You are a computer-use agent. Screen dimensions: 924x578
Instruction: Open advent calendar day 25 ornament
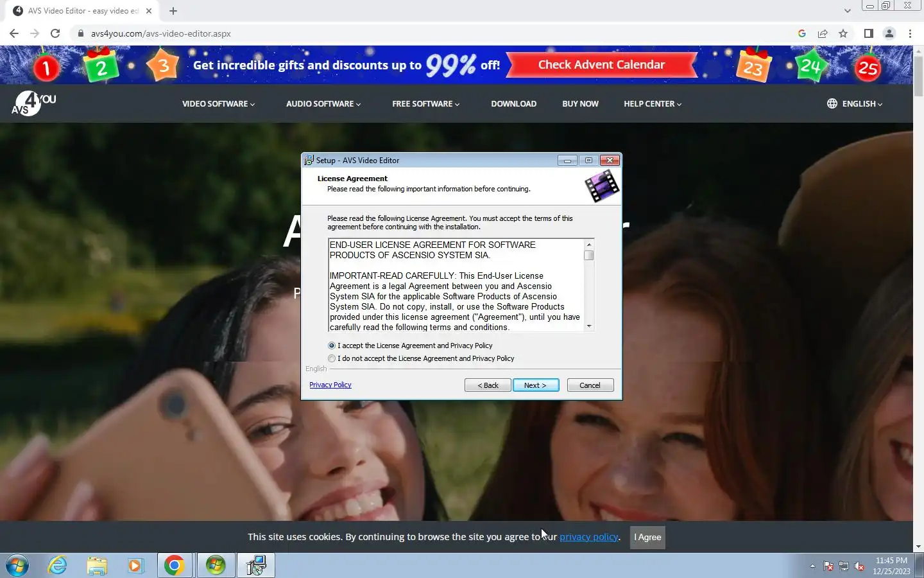click(868, 68)
